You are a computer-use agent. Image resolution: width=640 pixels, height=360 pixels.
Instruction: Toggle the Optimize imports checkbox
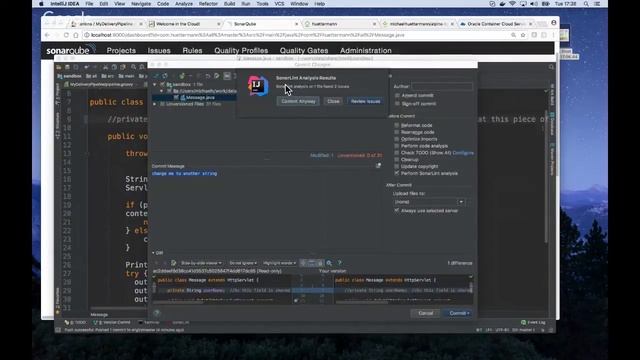[x=397, y=139]
